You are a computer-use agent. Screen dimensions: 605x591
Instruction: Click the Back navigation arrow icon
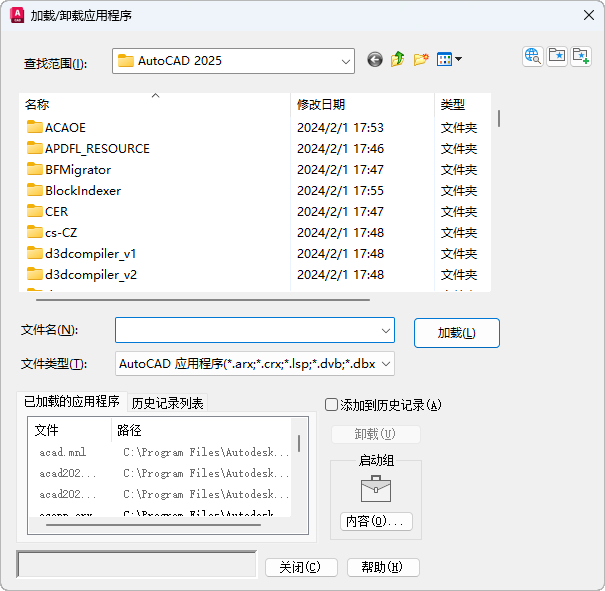375,59
